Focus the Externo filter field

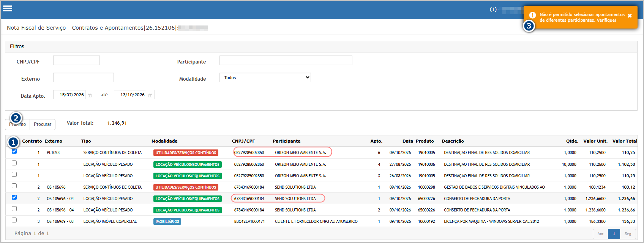click(84, 78)
